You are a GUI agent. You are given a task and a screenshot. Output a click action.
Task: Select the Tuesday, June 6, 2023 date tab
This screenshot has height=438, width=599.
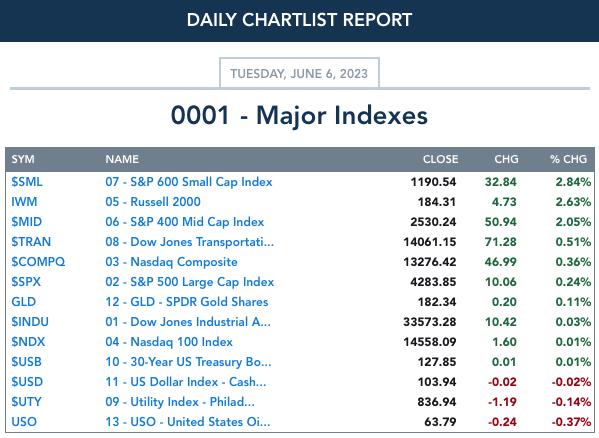click(x=299, y=73)
